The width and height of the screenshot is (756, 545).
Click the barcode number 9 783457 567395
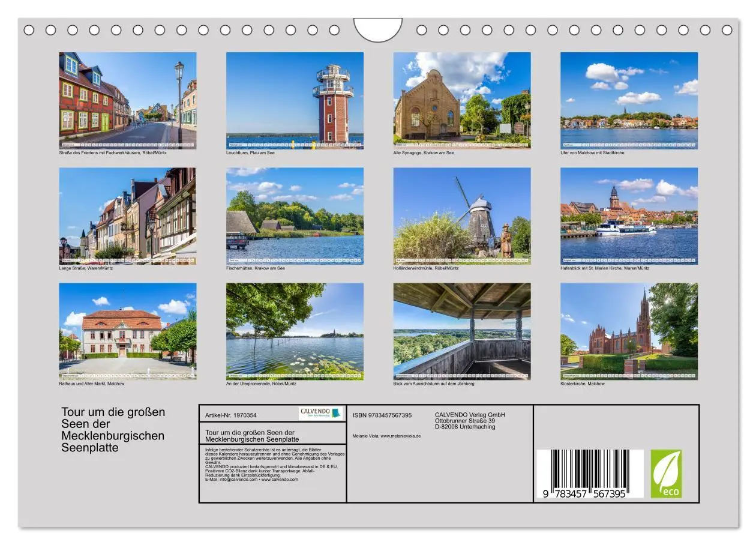(585, 493)
